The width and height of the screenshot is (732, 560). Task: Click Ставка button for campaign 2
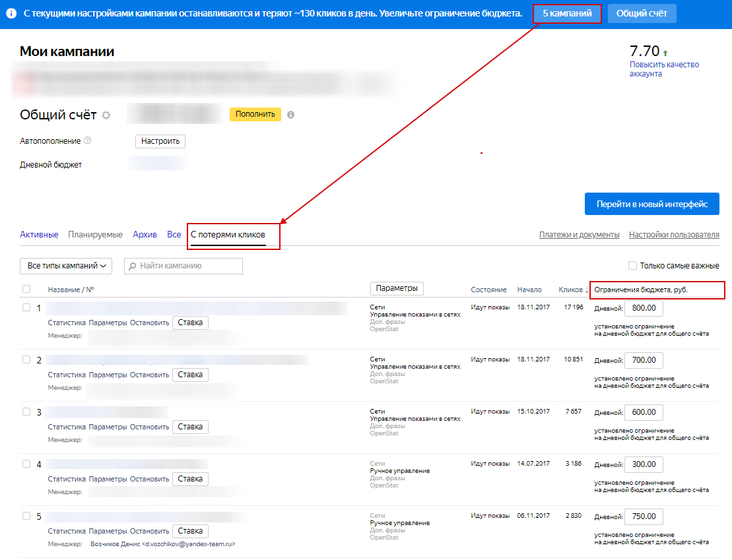[x=190, y=375]
